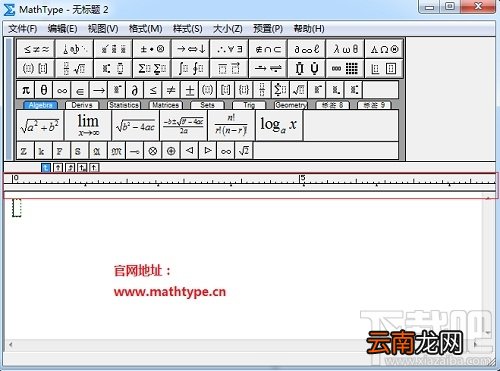Switch to the Geometry tab

pyautogui.click(x=290, y=105)
